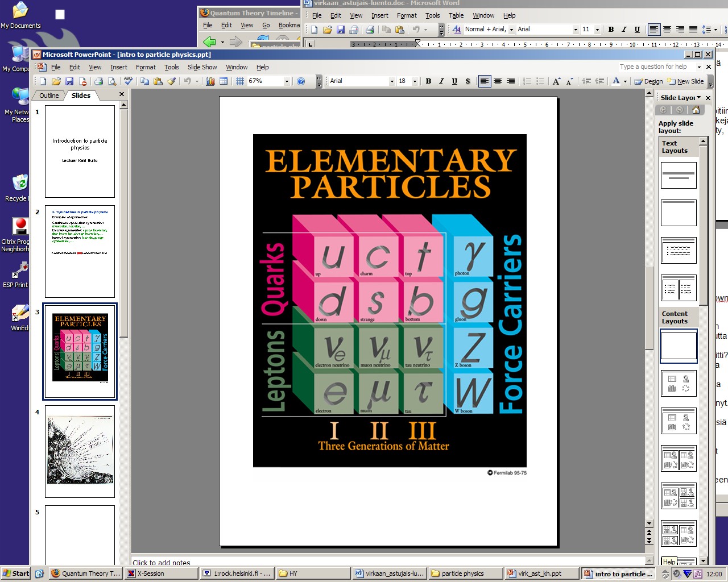Open the Start menu
This screenshot has width=728, height=582.
[15, 573]
